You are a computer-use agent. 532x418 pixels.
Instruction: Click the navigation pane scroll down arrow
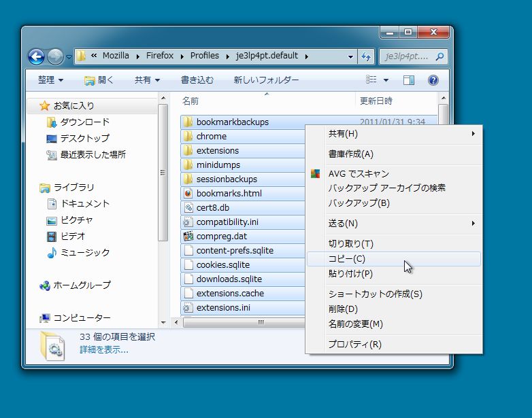(x=163, y=322)
